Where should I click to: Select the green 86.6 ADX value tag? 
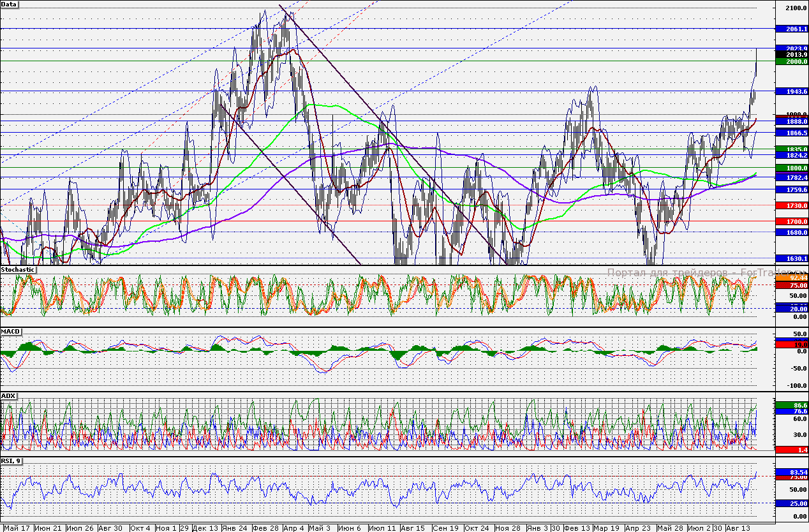[x=792, y=405]
